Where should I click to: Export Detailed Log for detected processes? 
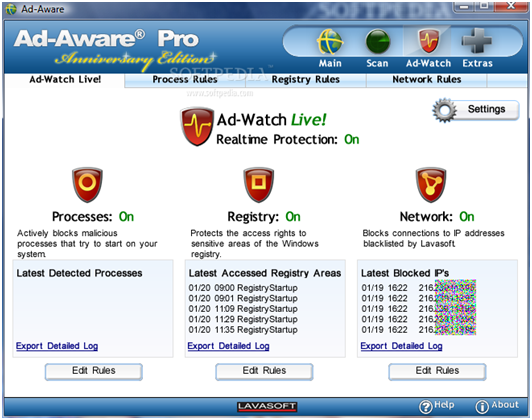click(x=57, y=346)
